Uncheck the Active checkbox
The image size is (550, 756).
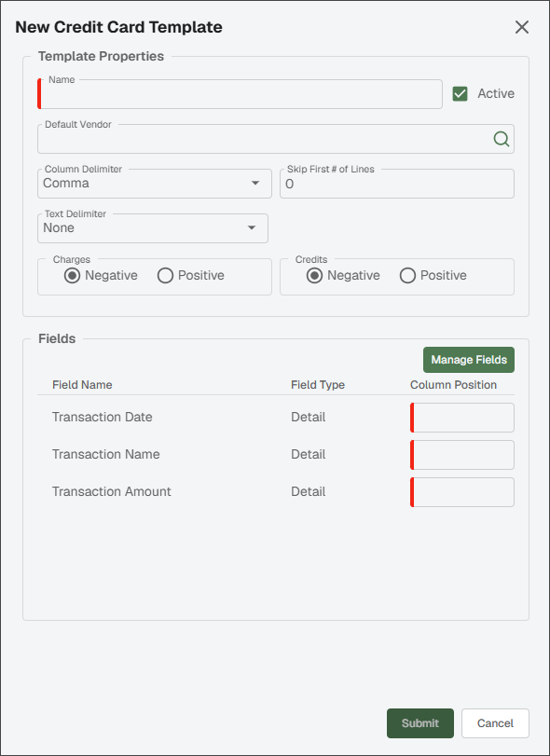pyautogui.click(x=460, y=93)
